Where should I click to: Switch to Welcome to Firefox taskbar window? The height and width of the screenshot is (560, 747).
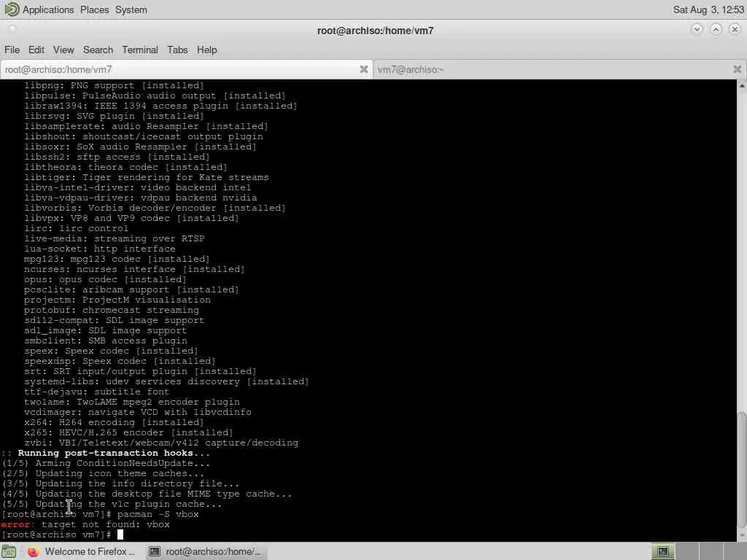pos(81,551)
